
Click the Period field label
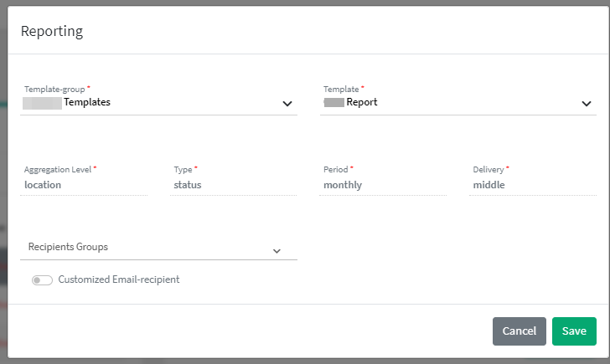(336, 169)
